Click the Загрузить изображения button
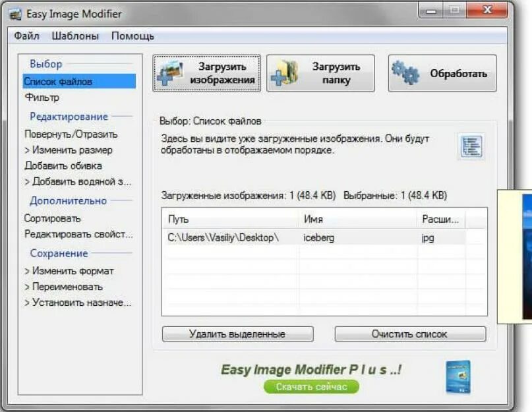The height and width of the screenshot is (412, 532). coord(206,73)
